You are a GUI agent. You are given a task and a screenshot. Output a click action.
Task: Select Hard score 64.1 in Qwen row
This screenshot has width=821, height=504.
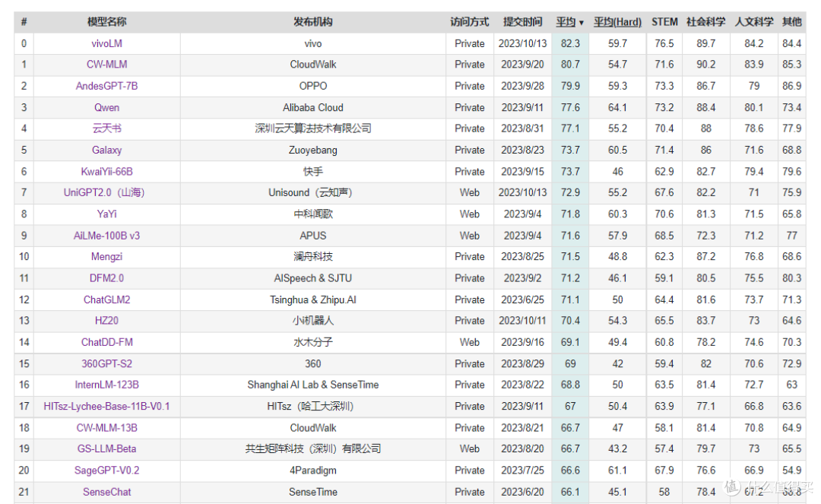[617, 107]
